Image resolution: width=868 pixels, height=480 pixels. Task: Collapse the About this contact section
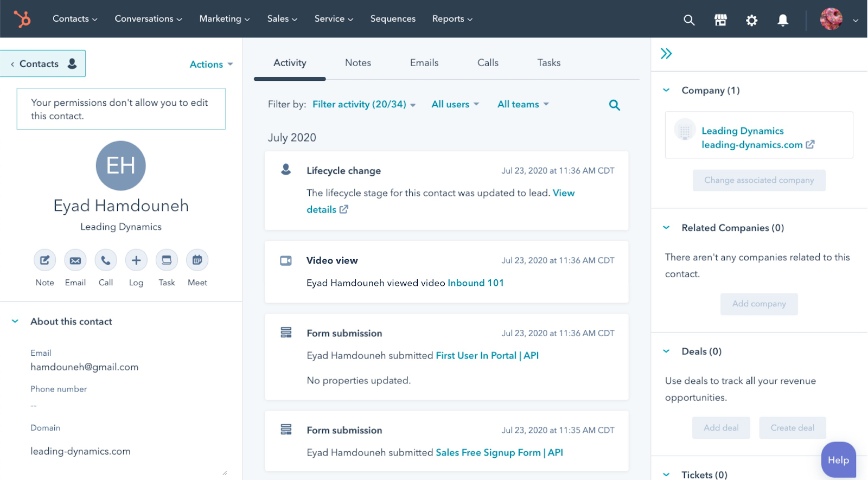click(15, 322)
